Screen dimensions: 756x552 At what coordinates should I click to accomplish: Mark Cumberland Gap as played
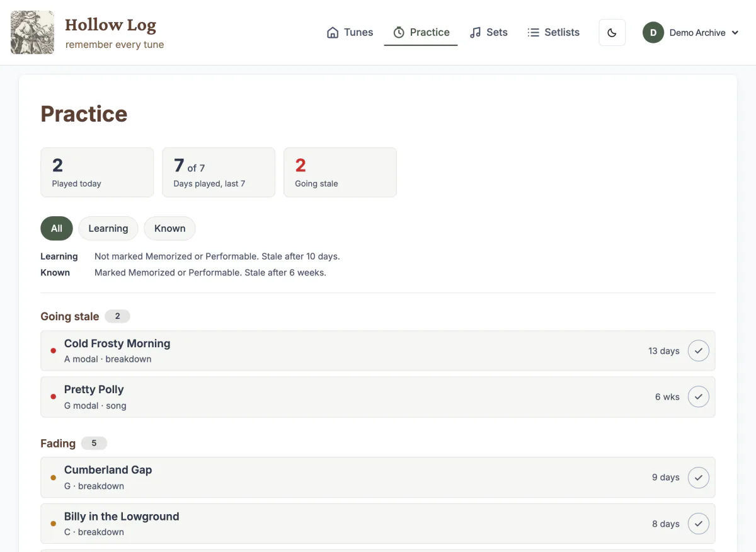click(x=698, y=478)
